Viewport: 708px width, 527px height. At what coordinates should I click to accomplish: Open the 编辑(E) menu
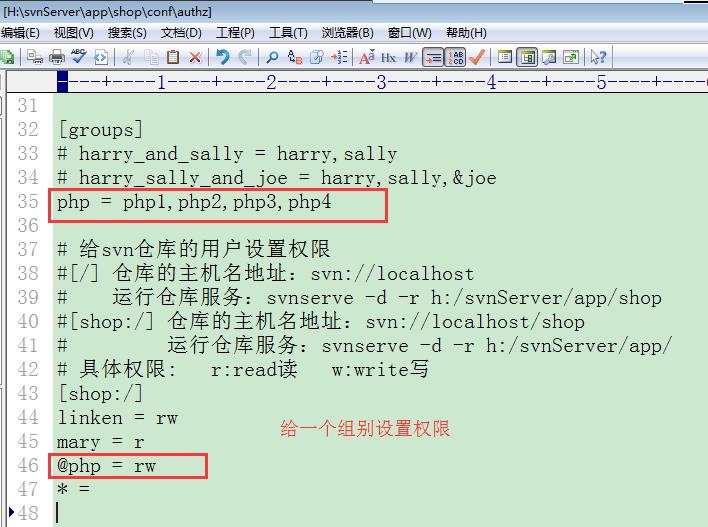coord(20,33)
